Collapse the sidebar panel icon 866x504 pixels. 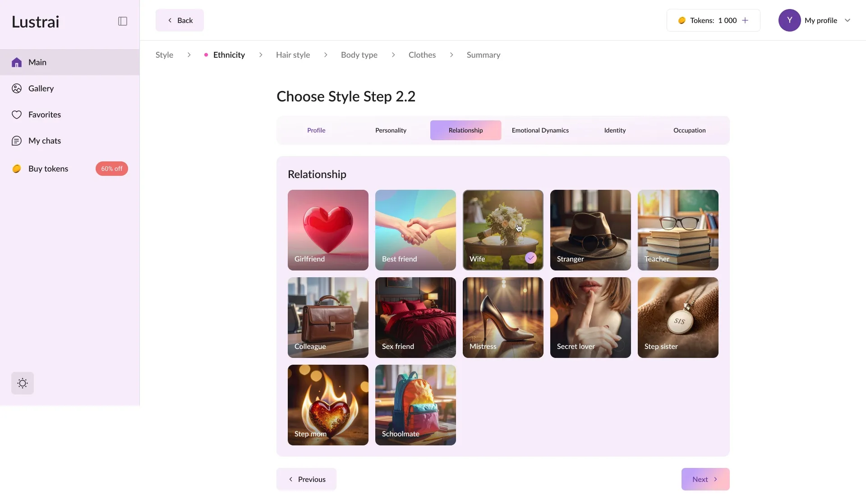(x=123, y=21)
